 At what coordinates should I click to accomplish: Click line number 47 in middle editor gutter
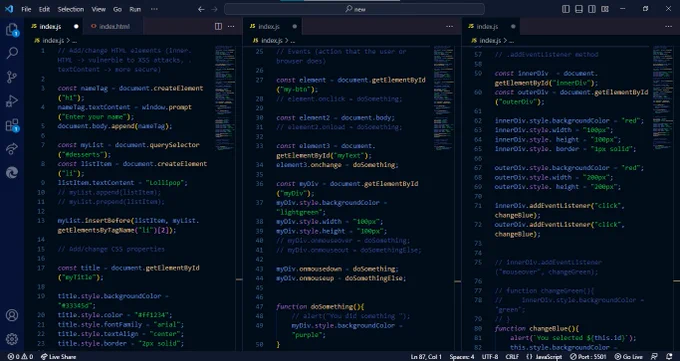click(x=259, y=306)
